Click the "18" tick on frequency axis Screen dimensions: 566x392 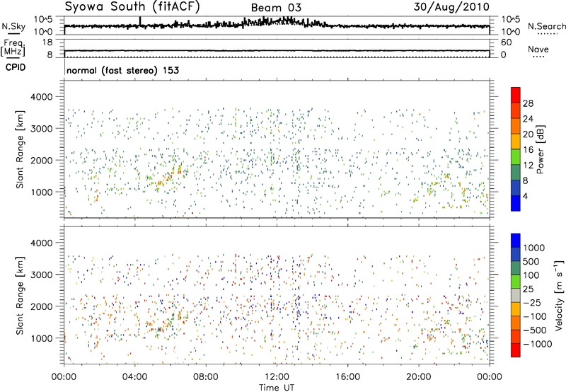47,42
